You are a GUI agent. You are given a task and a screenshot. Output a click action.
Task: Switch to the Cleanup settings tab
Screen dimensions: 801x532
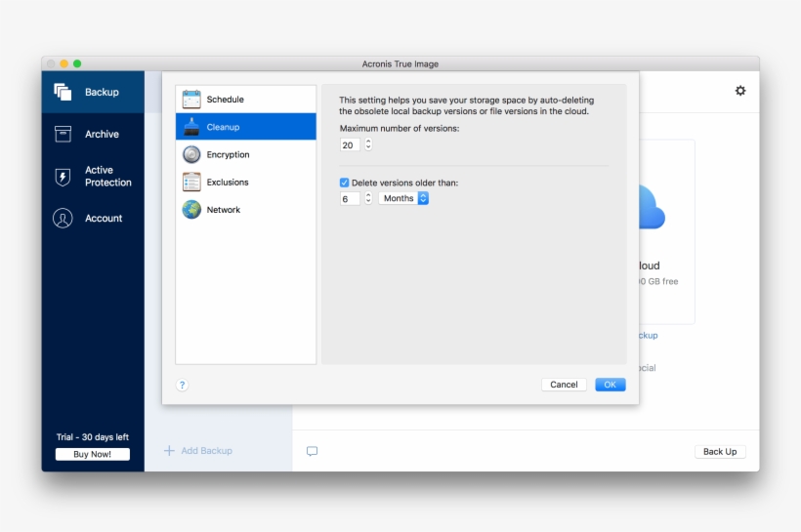pos(246,127)
